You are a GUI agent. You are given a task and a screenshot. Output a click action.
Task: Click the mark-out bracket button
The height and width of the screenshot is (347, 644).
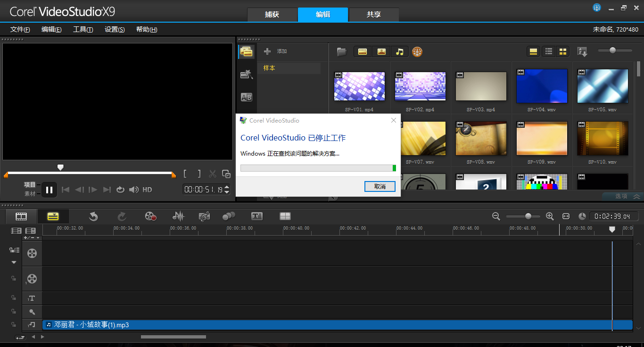tap(199, 174)
